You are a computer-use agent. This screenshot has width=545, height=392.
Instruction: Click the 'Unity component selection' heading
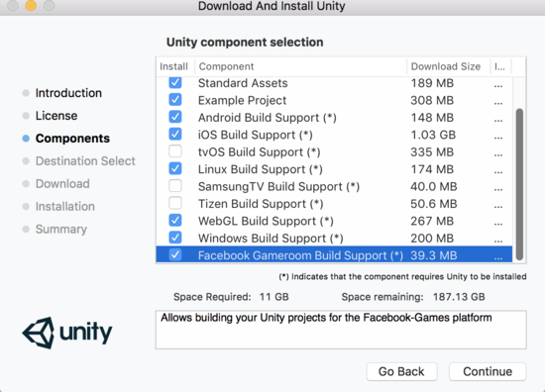(x=245, y=43)
